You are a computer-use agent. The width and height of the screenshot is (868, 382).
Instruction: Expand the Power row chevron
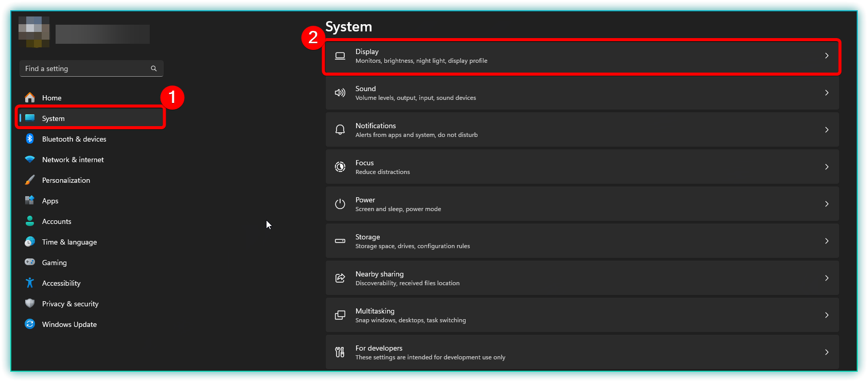pyautogui.click(x=826, y=204)
